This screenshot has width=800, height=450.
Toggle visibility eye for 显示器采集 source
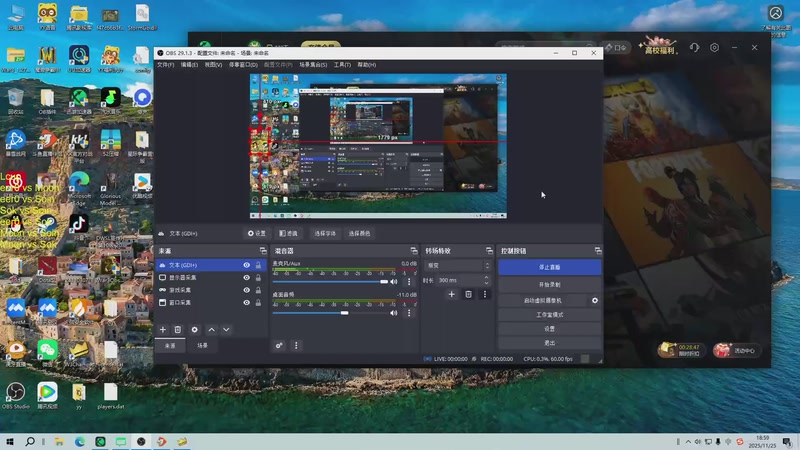pos(246,278)
